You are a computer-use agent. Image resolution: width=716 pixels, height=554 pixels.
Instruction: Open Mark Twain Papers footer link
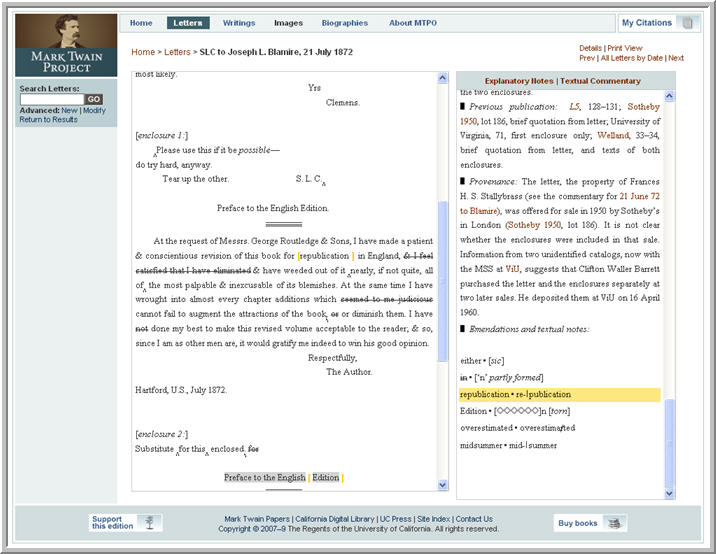tap(257, 519)
